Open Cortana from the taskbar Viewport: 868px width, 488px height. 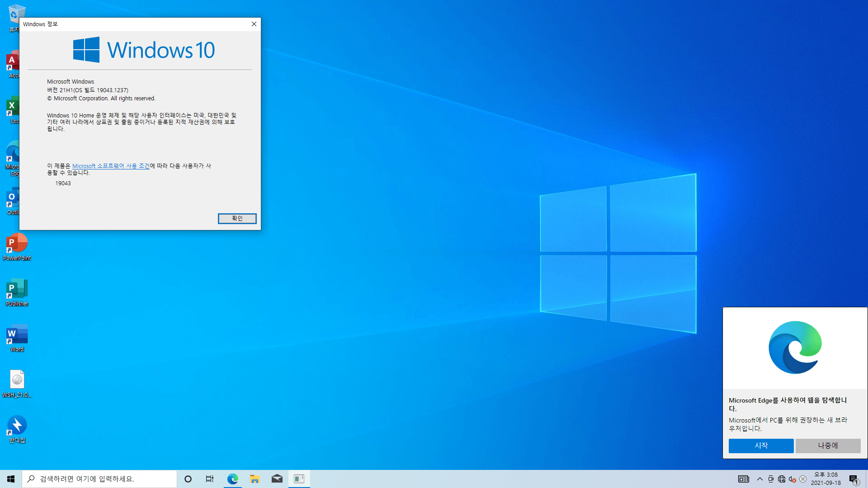[x=188, y=479]
